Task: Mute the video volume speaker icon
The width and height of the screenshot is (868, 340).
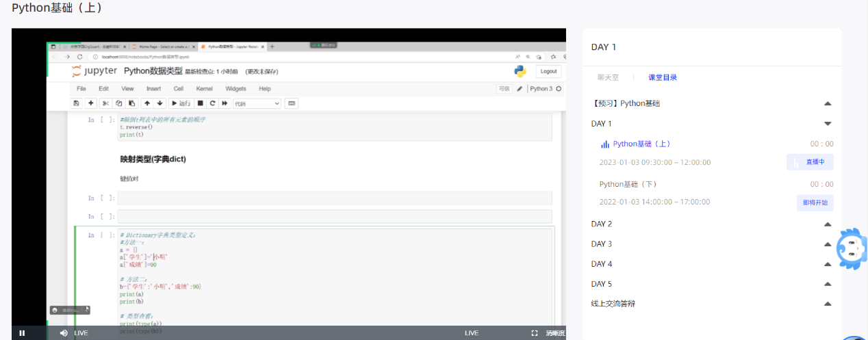Action: click(64, 333)
